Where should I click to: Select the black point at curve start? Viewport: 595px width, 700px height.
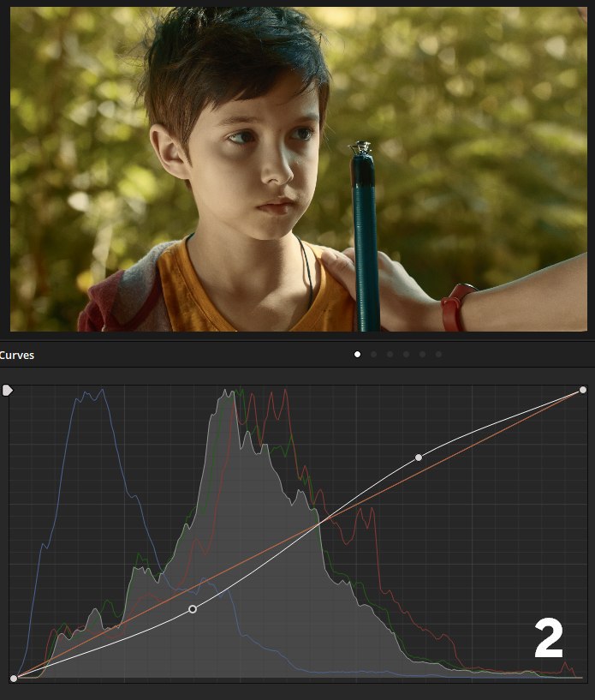coord(14,678)
